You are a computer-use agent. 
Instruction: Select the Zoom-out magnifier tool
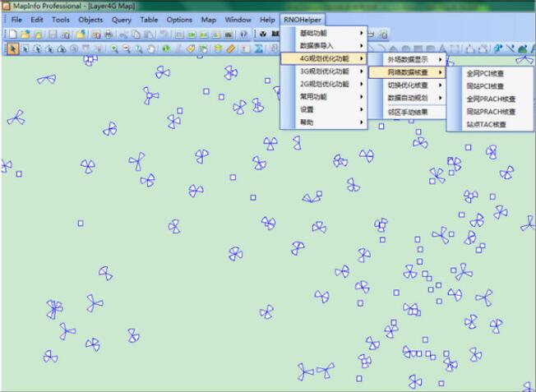click(x=126, y=49)
